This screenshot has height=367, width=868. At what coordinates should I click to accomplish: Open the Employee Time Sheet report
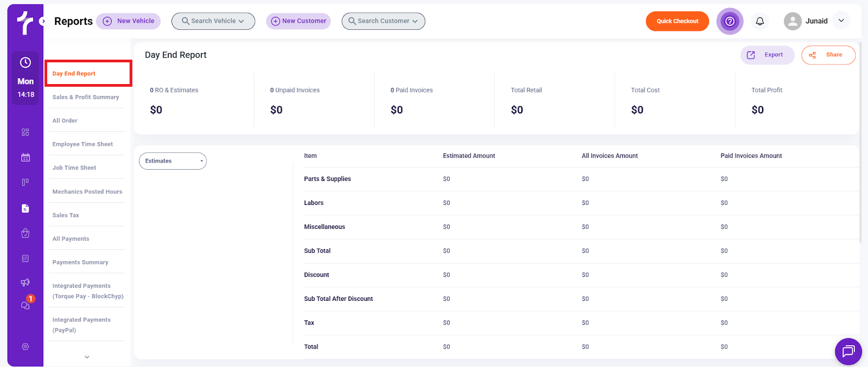82,144
